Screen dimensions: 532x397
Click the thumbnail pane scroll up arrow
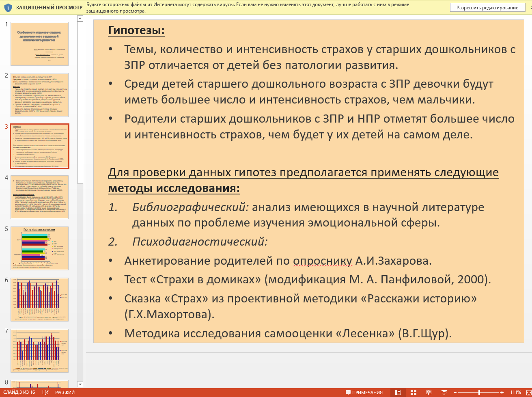80,19
